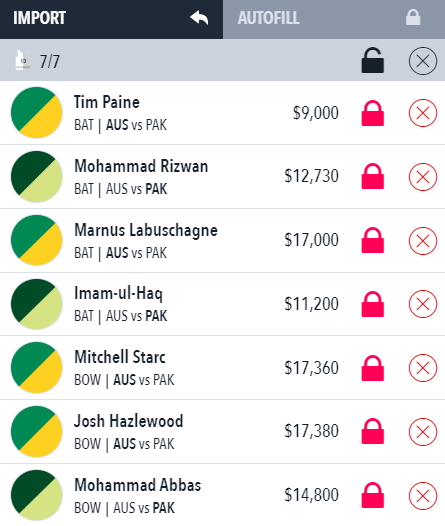
Task: Open Josh Hazlewood player name
Action: (x=128, y=421)
